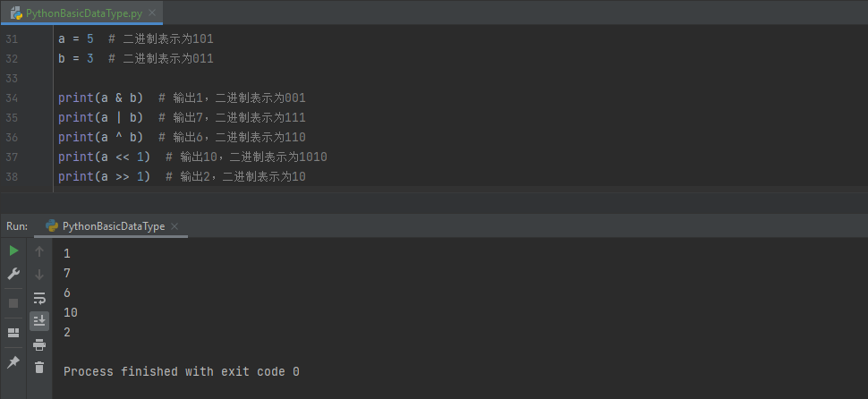
Task: Click line number 38 in gutter
Action: pos(12,176)
